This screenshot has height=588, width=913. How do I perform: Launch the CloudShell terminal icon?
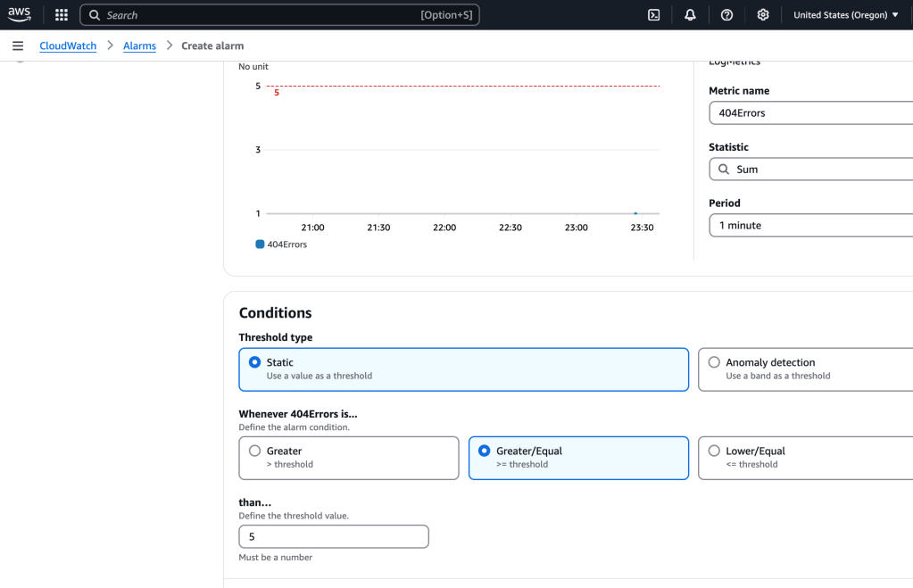coord(654,15)
